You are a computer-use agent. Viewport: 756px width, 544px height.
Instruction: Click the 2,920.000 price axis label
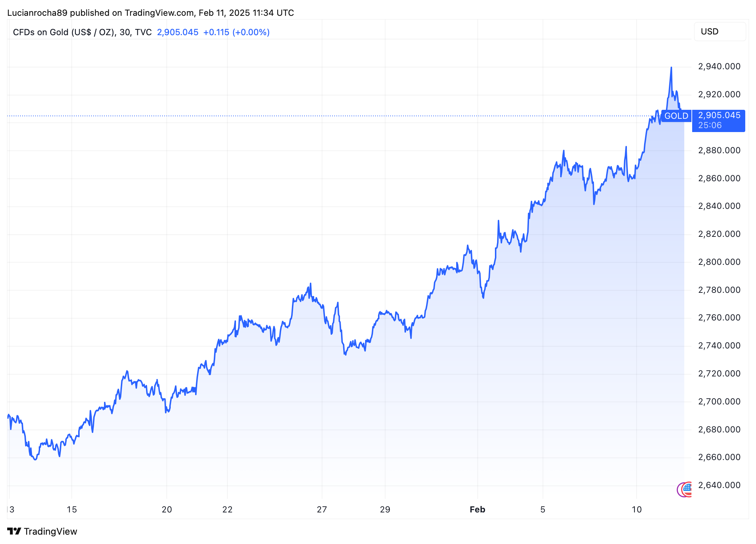[x=719, y=94]
